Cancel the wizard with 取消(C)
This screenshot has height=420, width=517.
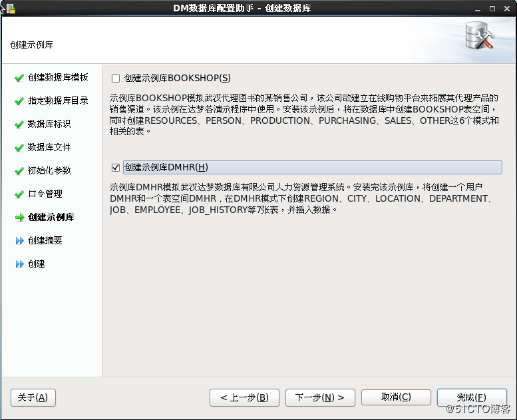tap(396, 397)
